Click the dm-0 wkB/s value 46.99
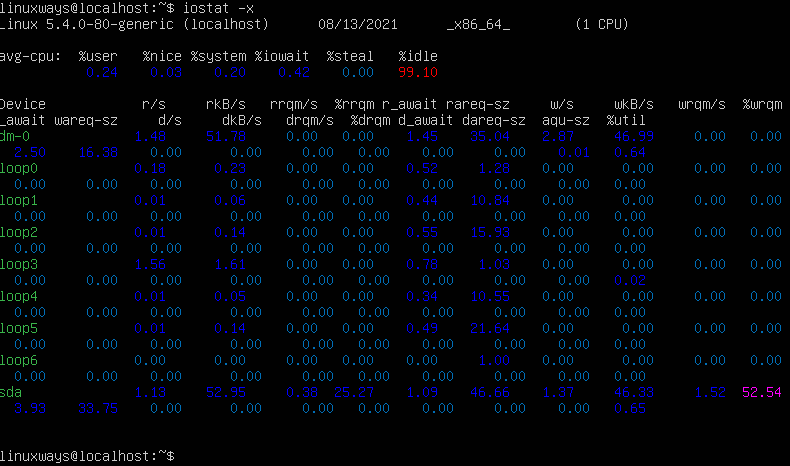The width and height of the screenshot is (790, 466). tap(634, 137)
